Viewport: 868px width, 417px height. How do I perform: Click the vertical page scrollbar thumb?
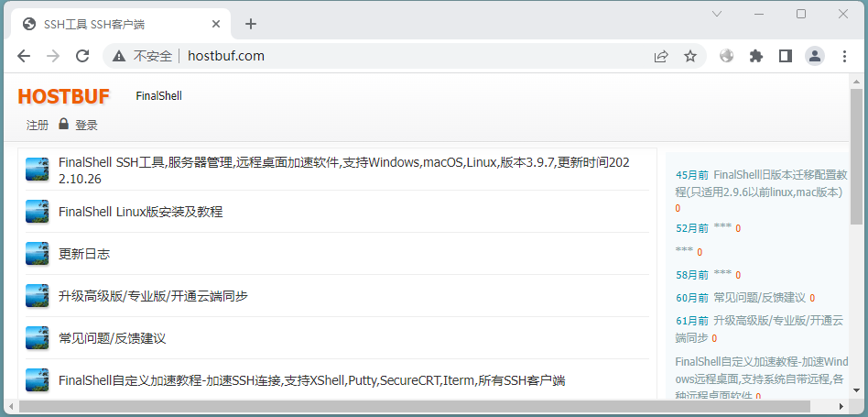[x=856, y=156]
